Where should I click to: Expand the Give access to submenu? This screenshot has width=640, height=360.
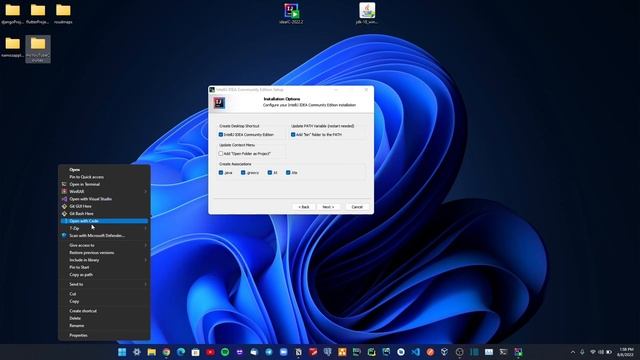104,245
